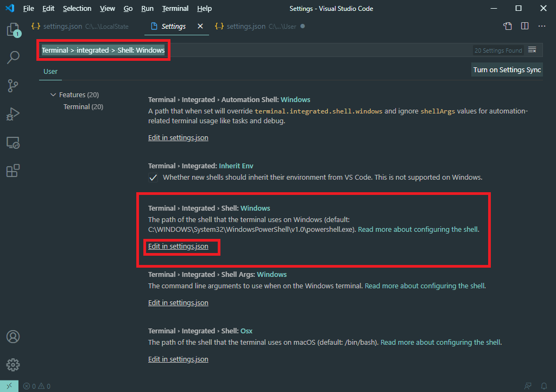Open the Extensions view

click(x=13, y=170)
